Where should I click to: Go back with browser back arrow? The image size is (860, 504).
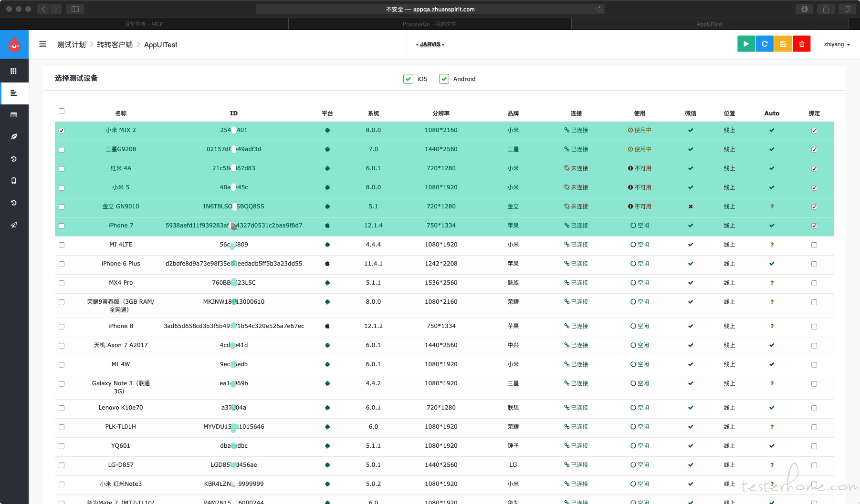click(43, 9)
